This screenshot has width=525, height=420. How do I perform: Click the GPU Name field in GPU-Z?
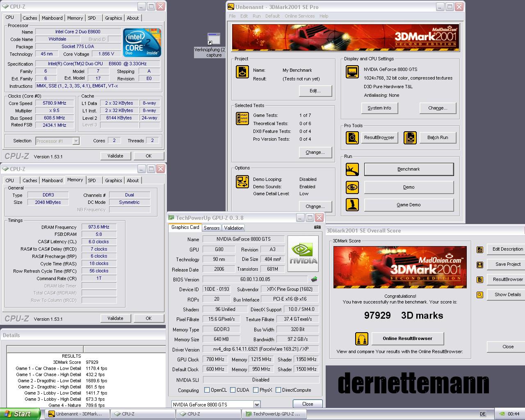243,239
